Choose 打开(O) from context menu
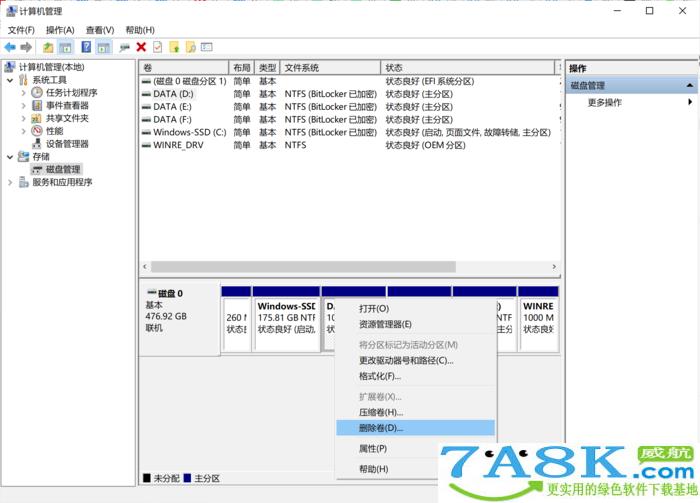Screen dimensions: 700x503 coord(416,308)
